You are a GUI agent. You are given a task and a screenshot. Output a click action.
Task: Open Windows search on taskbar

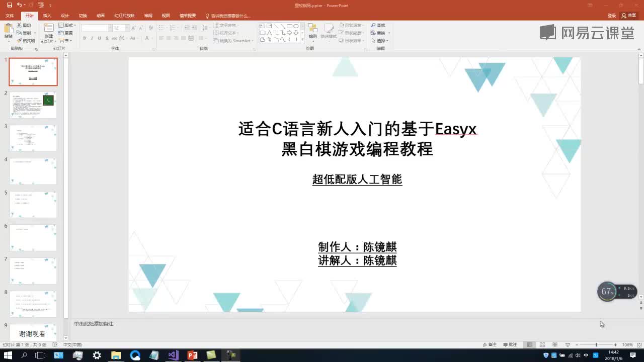pos(24,355)
